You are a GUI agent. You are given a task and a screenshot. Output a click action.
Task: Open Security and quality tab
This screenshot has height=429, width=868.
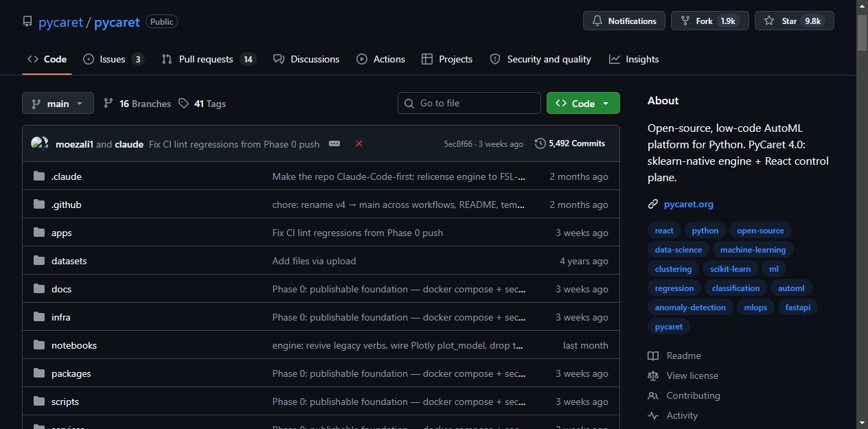pyautogui.click(x=540, y=59)
